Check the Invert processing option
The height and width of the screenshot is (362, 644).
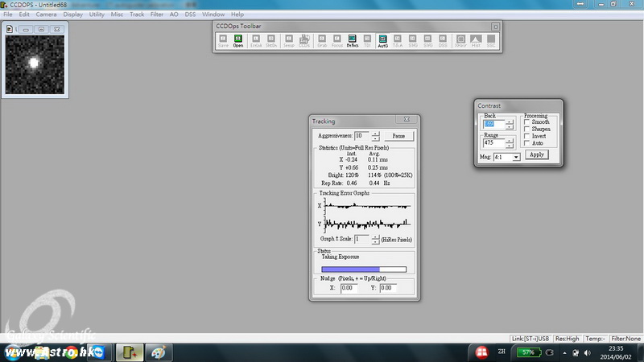pos(527,136)
